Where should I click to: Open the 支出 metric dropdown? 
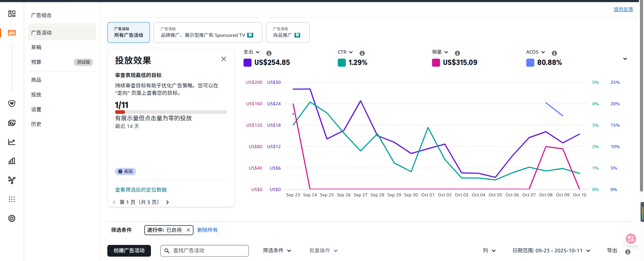[252, 52]
